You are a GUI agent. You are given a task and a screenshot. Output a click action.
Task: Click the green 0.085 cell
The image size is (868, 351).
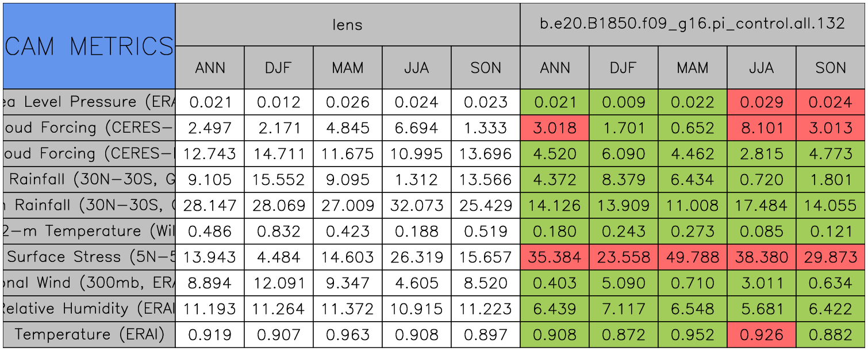click(761, 232)
